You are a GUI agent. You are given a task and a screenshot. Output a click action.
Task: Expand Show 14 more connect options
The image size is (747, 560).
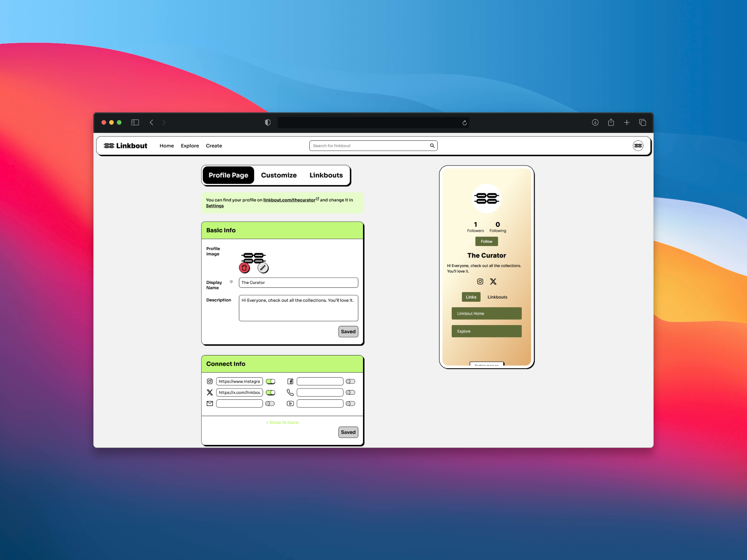click(x=282, y=422)
